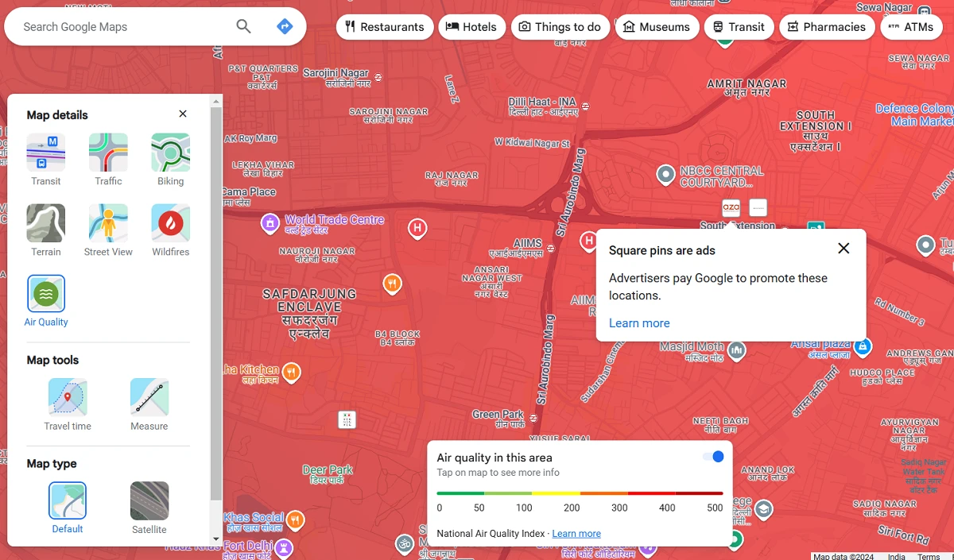
Task: Click the Masjid Moth landmark pin
Action: pos(737,350)
